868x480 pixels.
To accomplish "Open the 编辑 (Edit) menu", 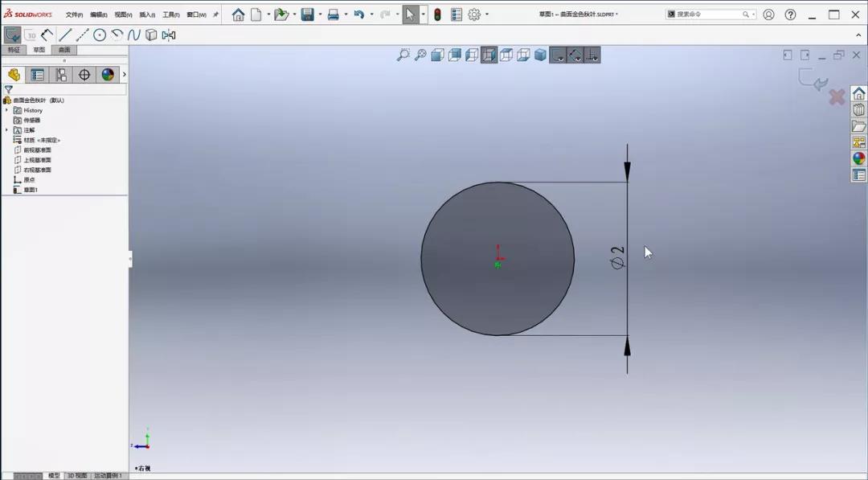I will pyautogui.click(x=99, y=15).
